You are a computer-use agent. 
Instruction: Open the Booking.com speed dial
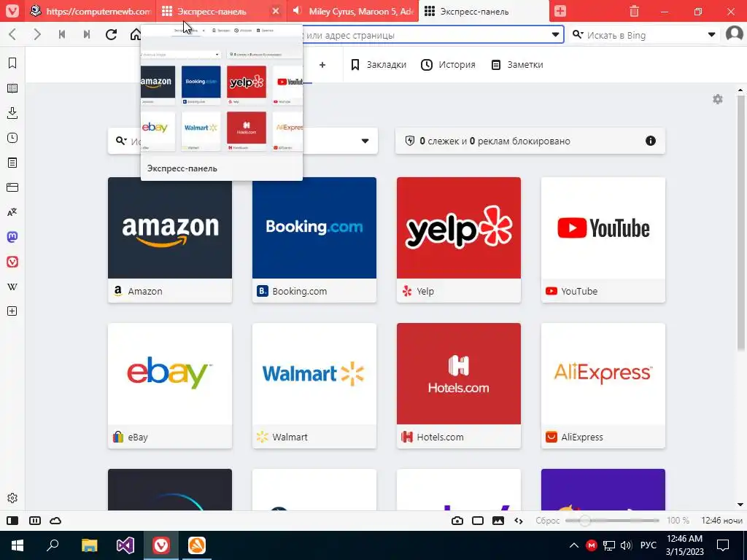314,239
